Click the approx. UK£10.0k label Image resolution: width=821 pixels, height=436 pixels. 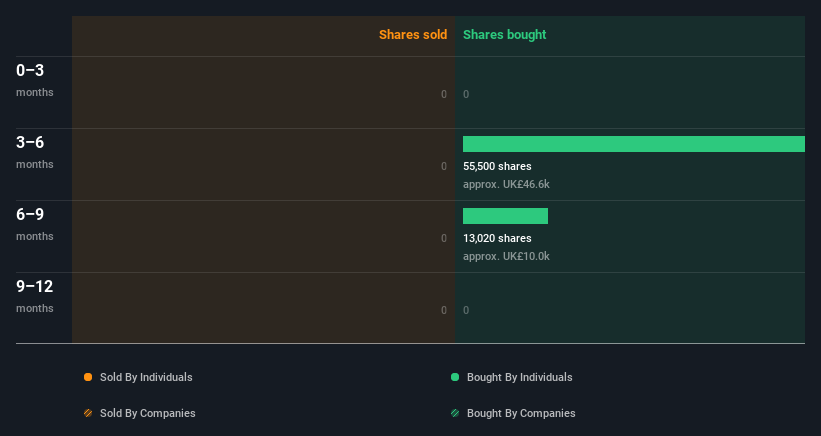506,256
